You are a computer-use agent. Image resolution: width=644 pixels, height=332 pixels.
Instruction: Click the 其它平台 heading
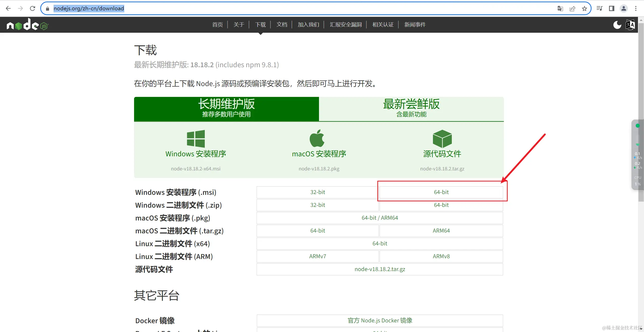(157, 295)
